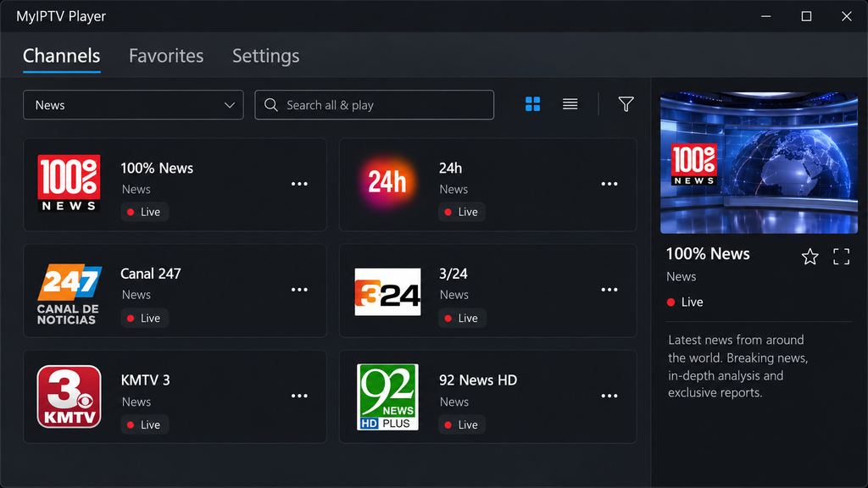Screen dimensions: 868x488
Task: Focus the Search all & play field
Action: coord(374,104)
